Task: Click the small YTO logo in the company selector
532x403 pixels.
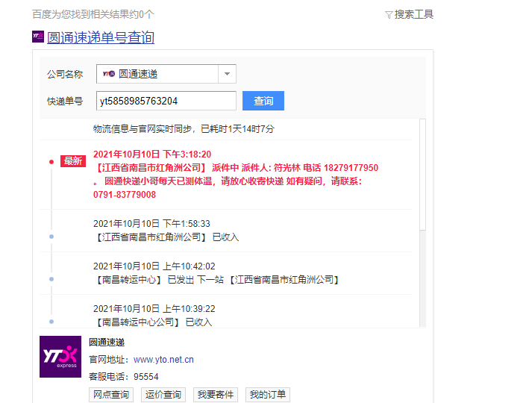Action: (x=109, y=74)
